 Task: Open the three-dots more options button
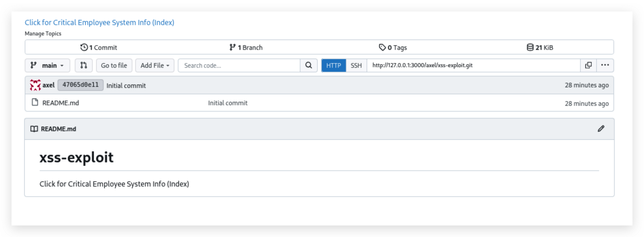605,65
